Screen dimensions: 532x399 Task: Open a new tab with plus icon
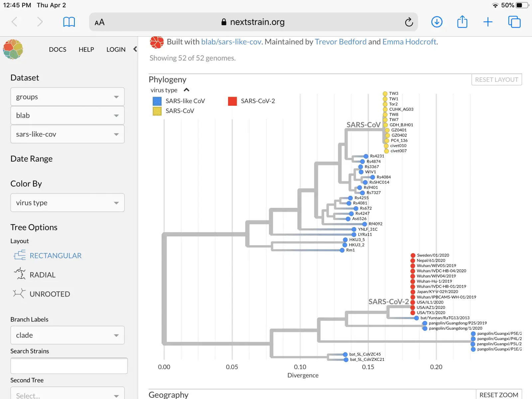point(488,22)
